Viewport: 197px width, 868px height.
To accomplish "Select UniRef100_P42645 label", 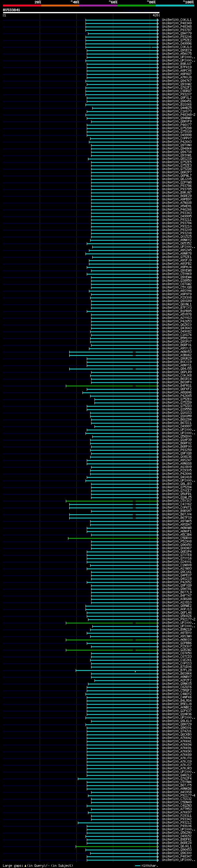I will [176, 396].
